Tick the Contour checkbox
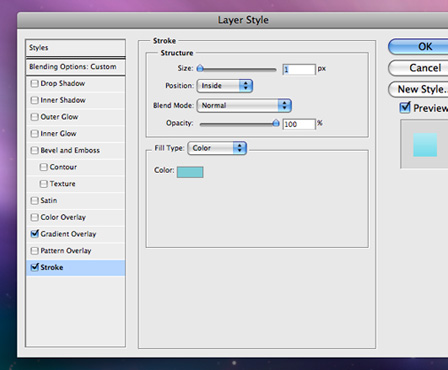This screenshot has height=370, width=448. coord(43,167)
